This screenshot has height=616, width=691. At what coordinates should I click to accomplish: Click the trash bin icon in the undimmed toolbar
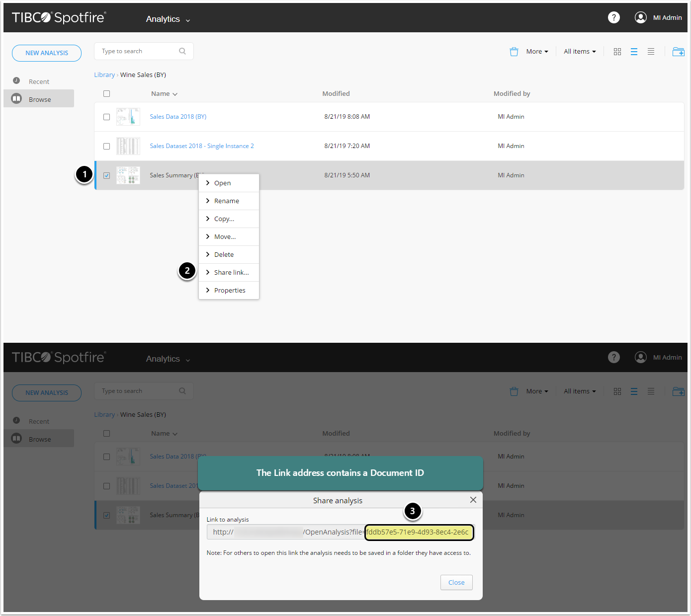514,52
